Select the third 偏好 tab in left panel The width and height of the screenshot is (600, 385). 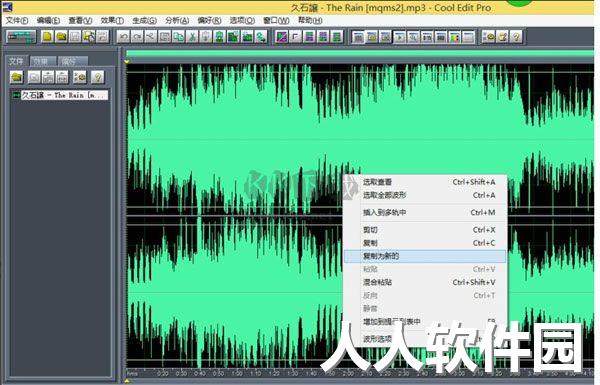tap(72, 61)
